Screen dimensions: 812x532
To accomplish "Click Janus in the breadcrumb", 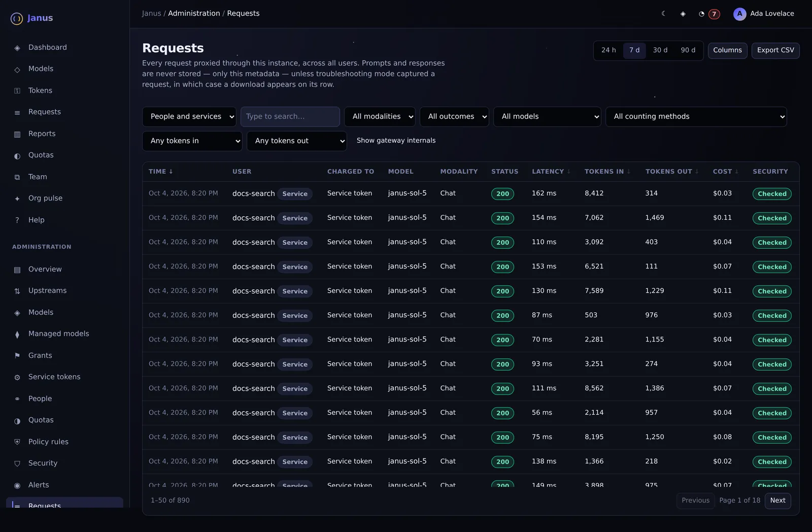I will coord(151,13).
